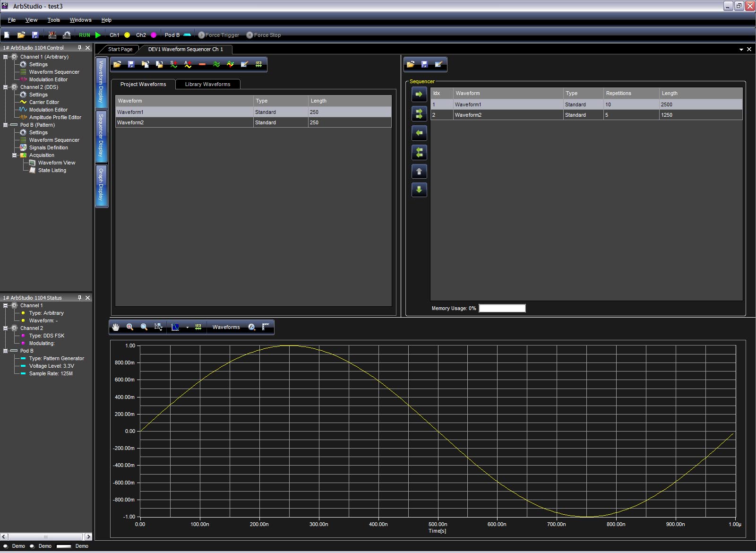Toggle the Pod B cyan indicator
This screenshot has height=553, width=756.
point(187,35)
